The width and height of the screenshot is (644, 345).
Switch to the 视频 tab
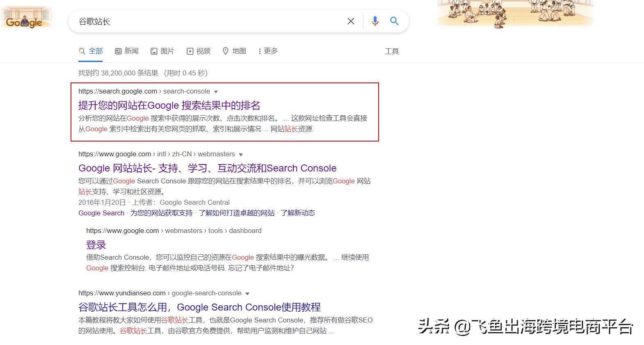pyautogui.click(x=199, y=51)
